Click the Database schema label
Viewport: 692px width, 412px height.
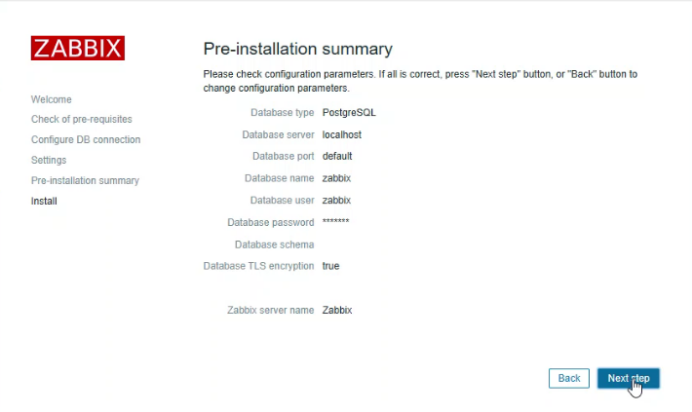[274, 244]
